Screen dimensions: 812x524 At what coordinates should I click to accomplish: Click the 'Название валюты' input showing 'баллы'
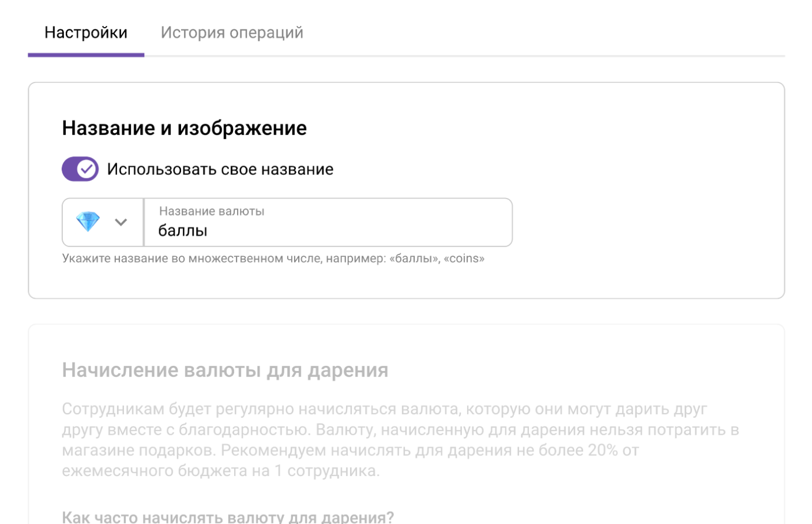coord(326,227)
